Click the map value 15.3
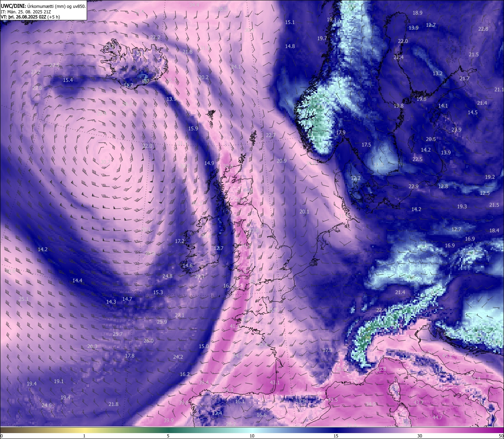 pyautogui.click(x=158, y=293)
